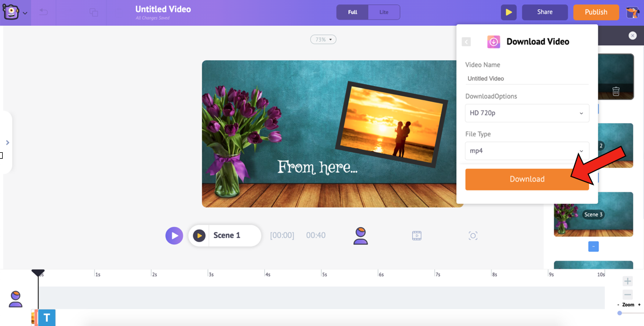The height and width of the screenshot is (326, 644).
Task: Click the camera focus icon below canvas
Action: (x=473, y=236)
